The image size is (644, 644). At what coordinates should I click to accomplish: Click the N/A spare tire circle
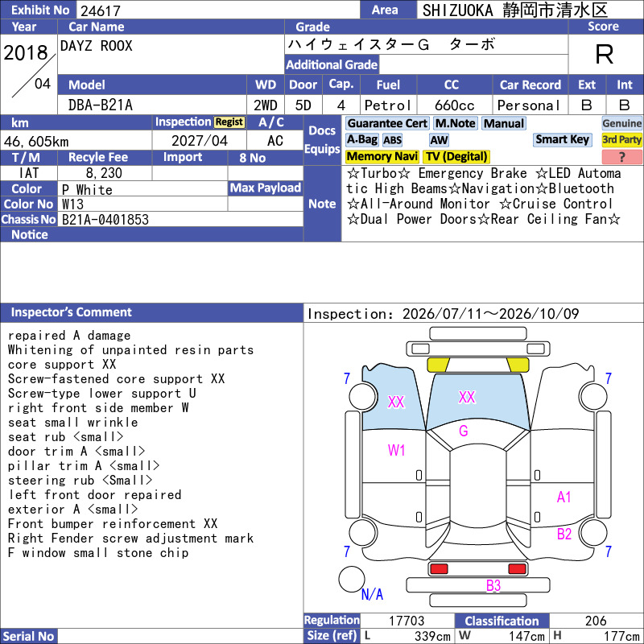point(352,579)
